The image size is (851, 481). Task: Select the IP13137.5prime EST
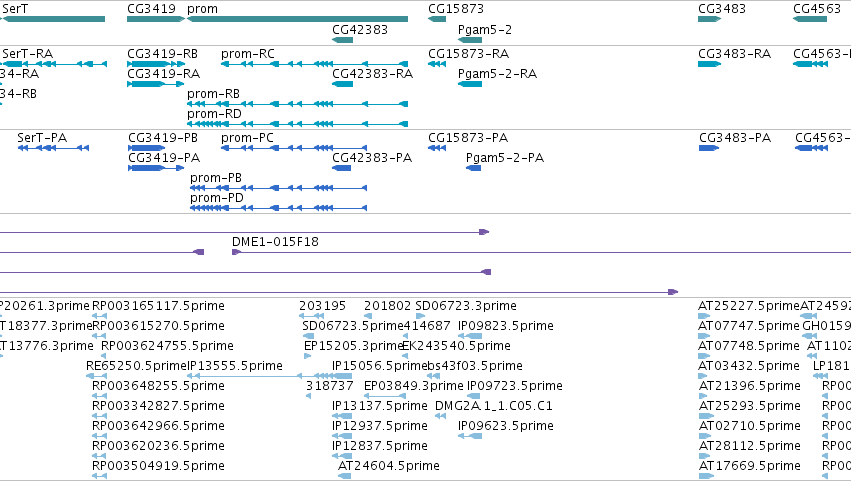(342, 416)
